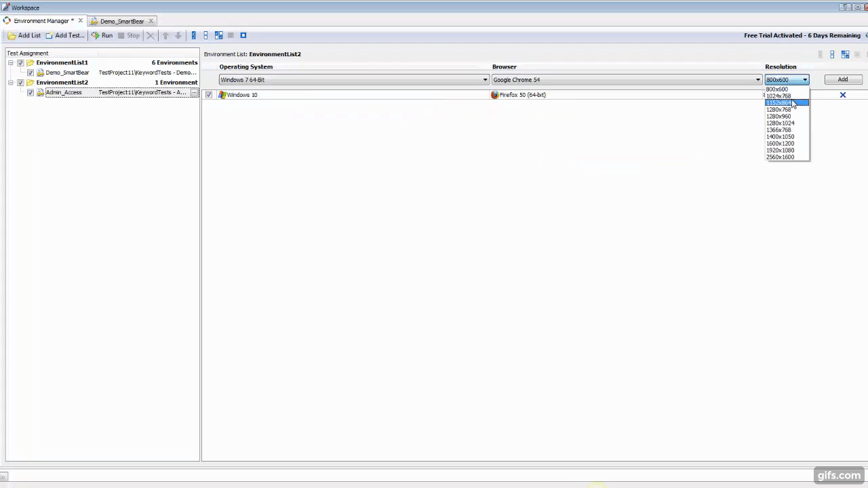The width and height of the screenshot is (868, 488).
Task: Click the Add environment button
Action: coord(842,80)
